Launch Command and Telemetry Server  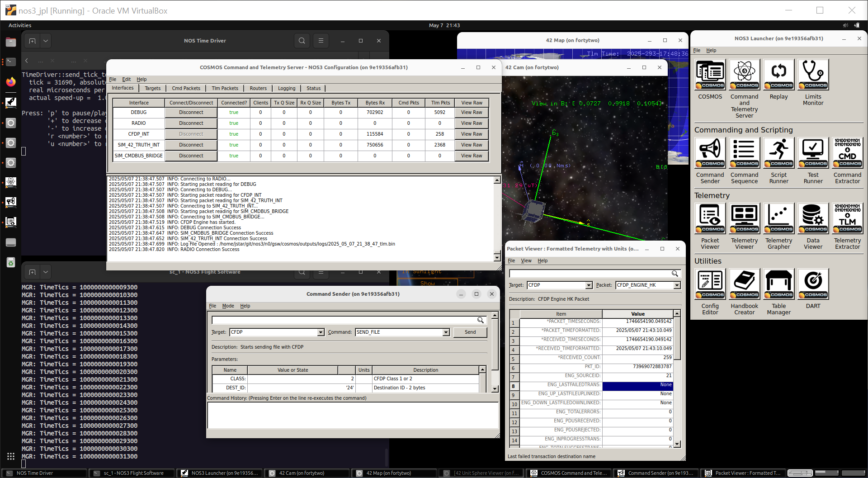744,75
